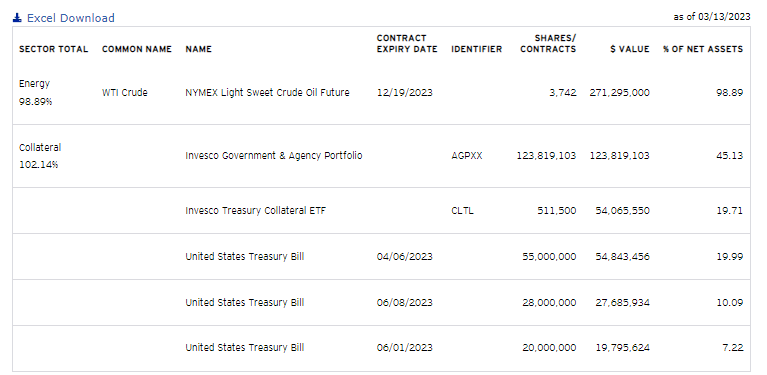Click the COMMON NAME column header

(x=137, y=49)
